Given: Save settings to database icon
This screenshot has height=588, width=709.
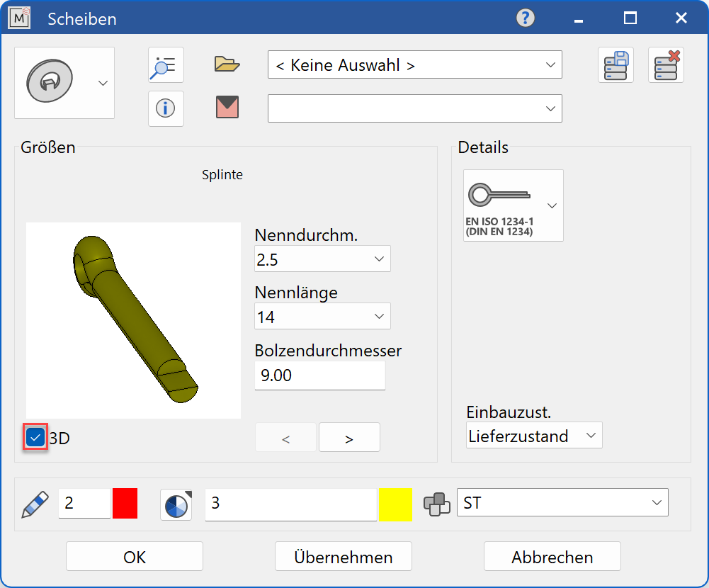Looking at the screenshot, I should click(x=616, y=64).
